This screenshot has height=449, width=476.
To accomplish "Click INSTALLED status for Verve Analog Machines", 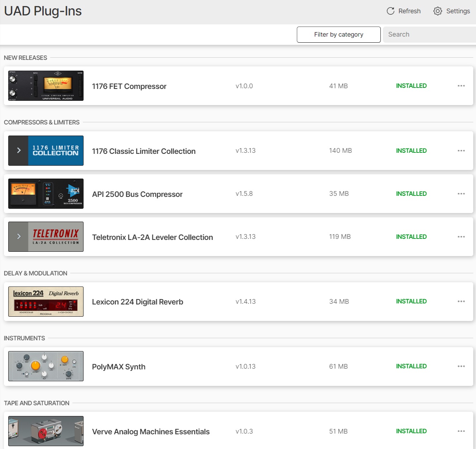I will [x=411, y=431].
